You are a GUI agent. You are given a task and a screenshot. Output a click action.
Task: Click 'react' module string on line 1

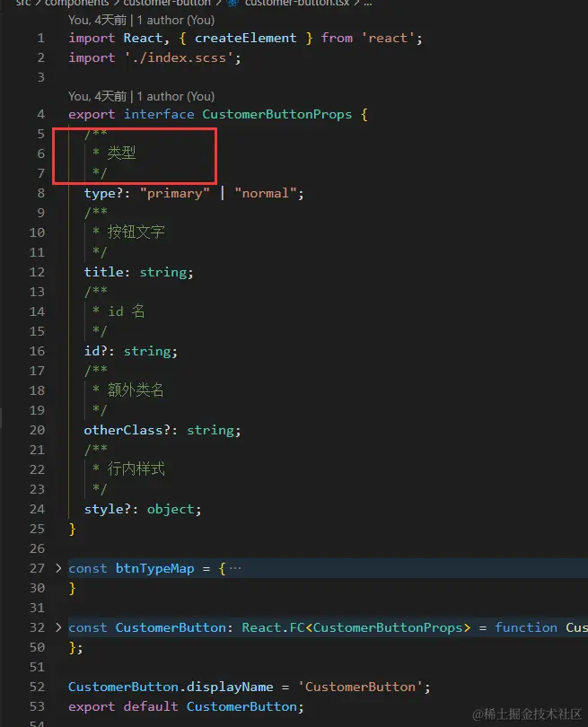[x=387, y=38]
